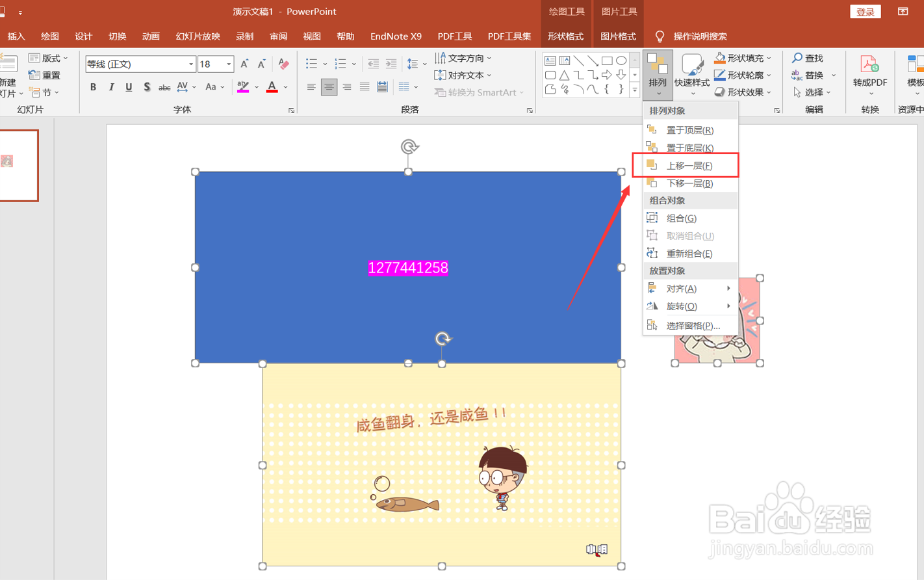
Task: Switch to 设计 ribbon tab
Action: [x=84, y=36]
